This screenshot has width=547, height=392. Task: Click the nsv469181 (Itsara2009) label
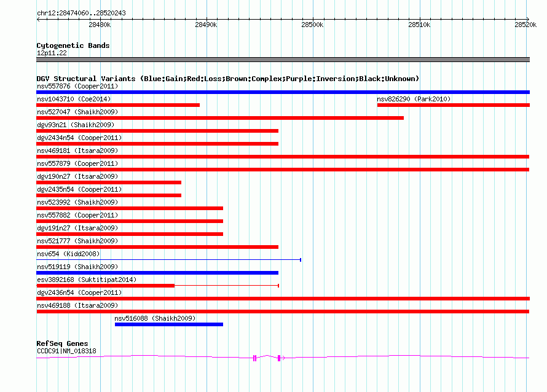tap(77, 151)
